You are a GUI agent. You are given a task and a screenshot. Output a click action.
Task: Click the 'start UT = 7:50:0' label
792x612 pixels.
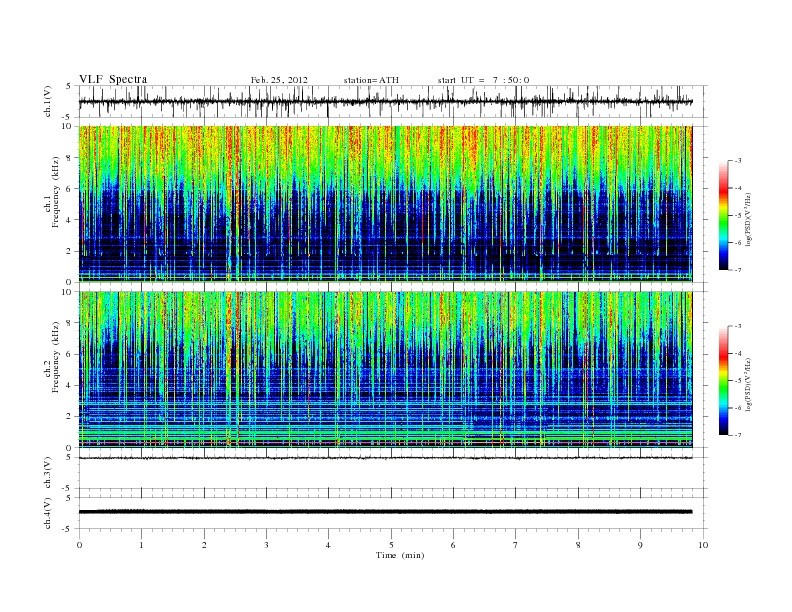[x=483, y=80]
